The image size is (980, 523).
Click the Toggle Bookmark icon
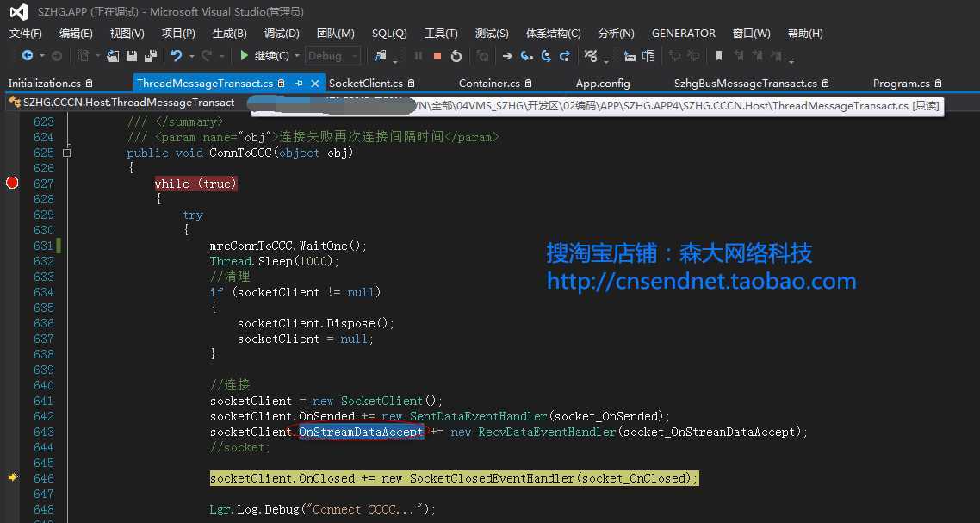pyautogui.click(x=719, y=56)
